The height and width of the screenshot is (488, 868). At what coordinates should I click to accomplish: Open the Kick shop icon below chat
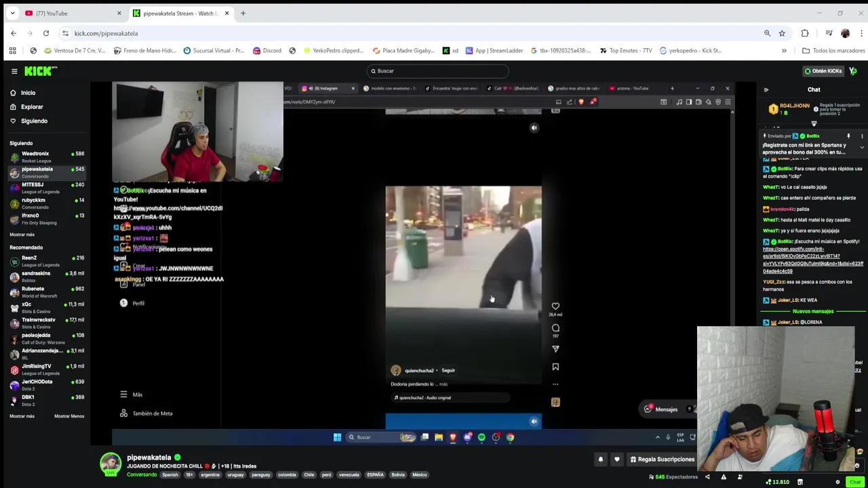800,482
